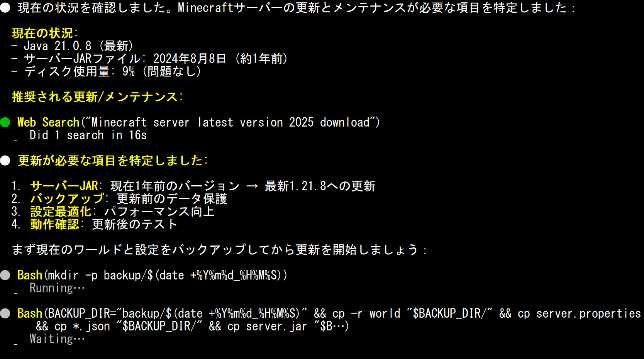The width and height of the screenshot is (644, 359).
Task: Click the gray bullet beside Bash BACKUP_DIR command
Action: 5,313
